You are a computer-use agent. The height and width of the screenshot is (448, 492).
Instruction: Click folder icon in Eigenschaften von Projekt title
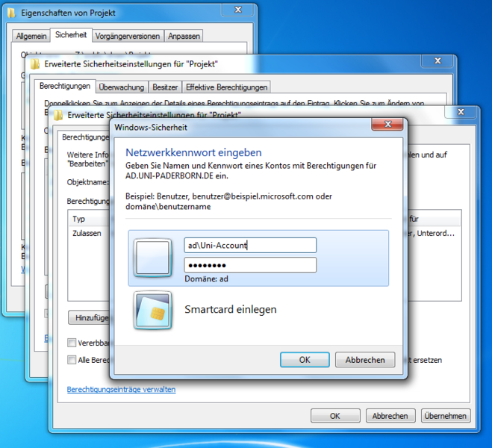12,13
